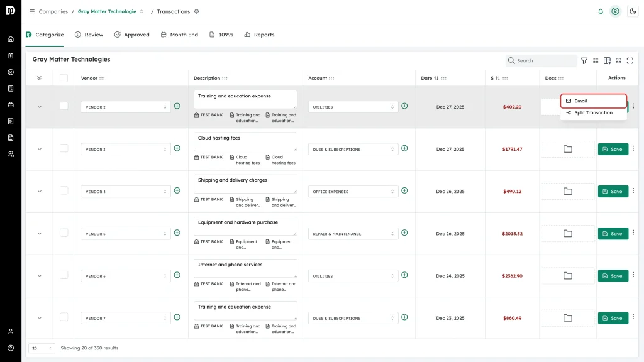Sort by dollar amount column arrows
Image resolution: width=644 pixels, height=362 pixels.
pos(498,78)
